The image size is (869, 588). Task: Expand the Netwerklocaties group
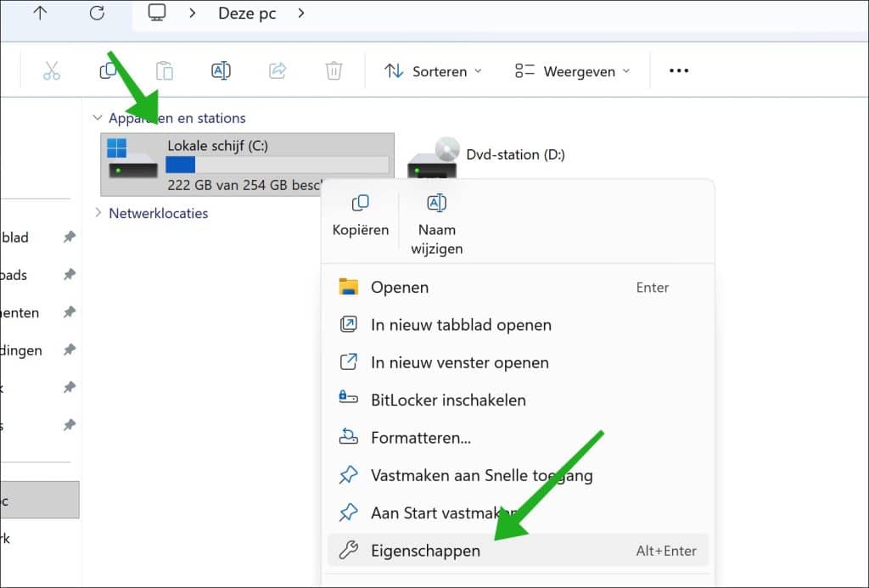[x=98, y=213]
